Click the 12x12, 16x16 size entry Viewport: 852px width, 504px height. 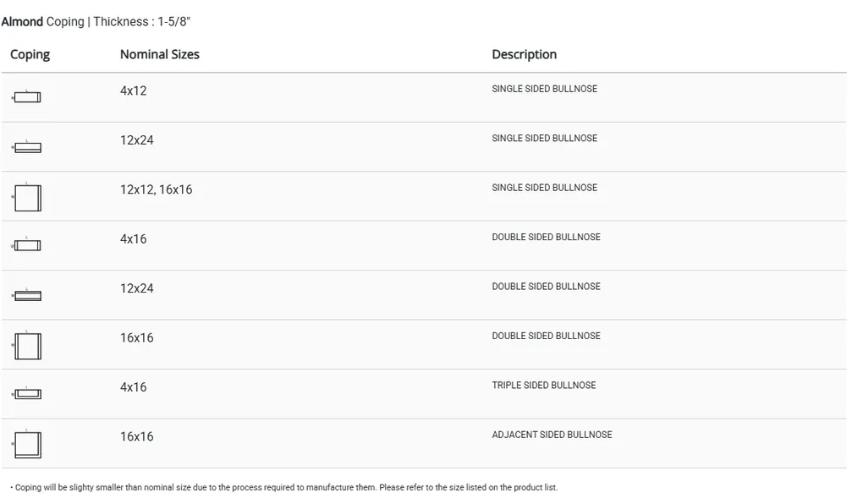click(156, 189)
